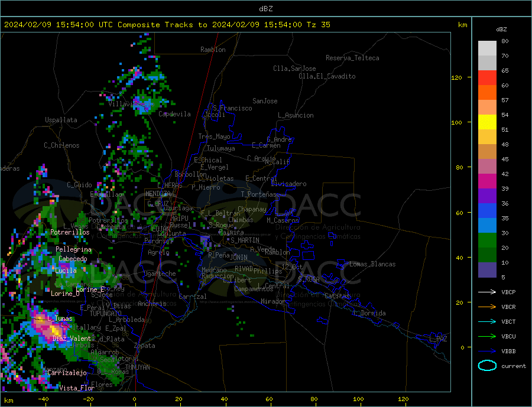
Task: Click the 'Capdevila' map label
Action: (174, 114)
